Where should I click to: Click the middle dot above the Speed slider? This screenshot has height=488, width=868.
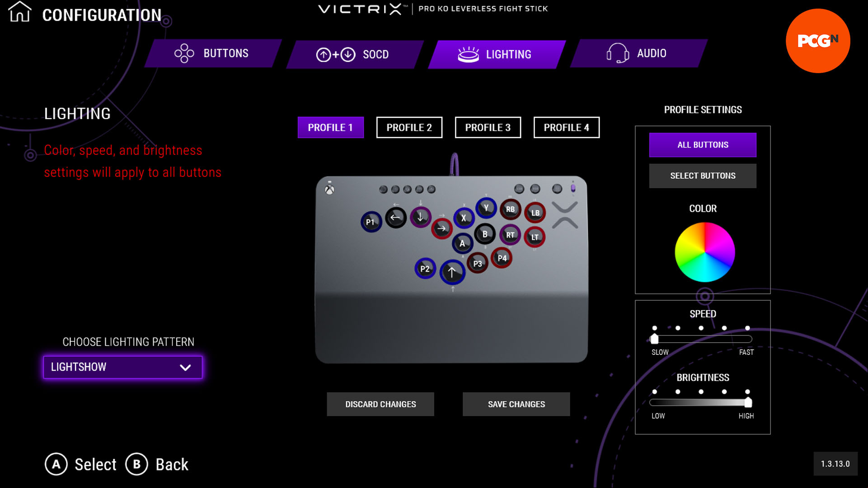point(701,328)
